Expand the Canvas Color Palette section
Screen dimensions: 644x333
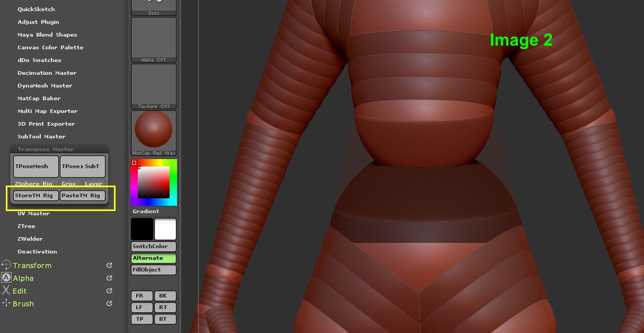coord(50,47)
